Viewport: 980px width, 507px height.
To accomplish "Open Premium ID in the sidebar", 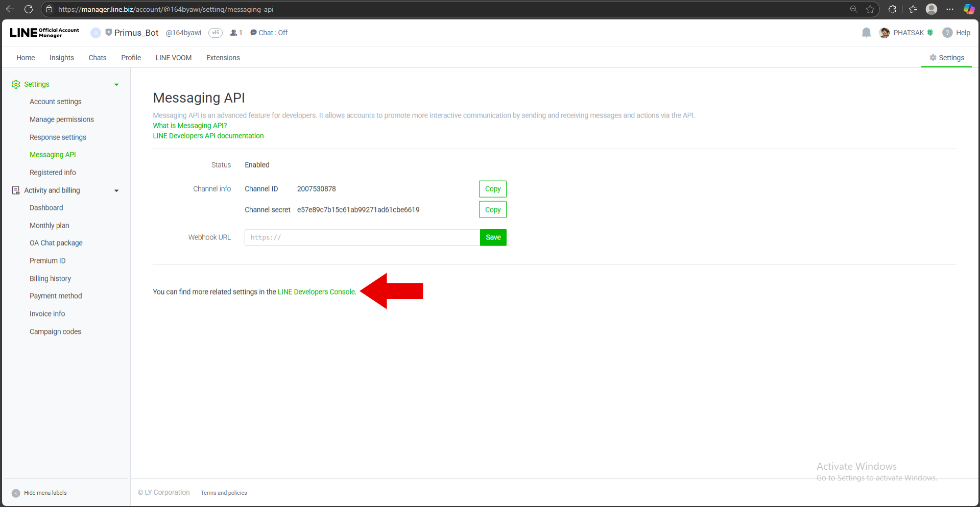I will pyautogui.click(x=47, y=261).
